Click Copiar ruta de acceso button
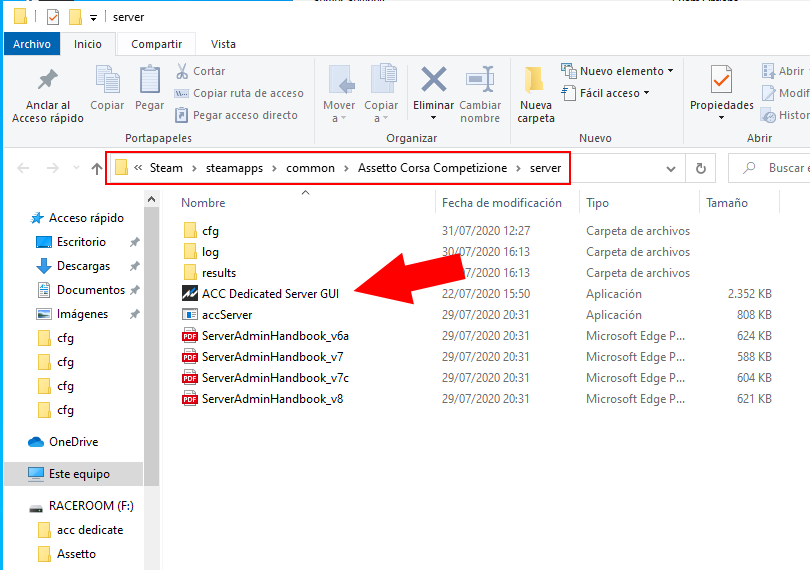 point(239,93)
